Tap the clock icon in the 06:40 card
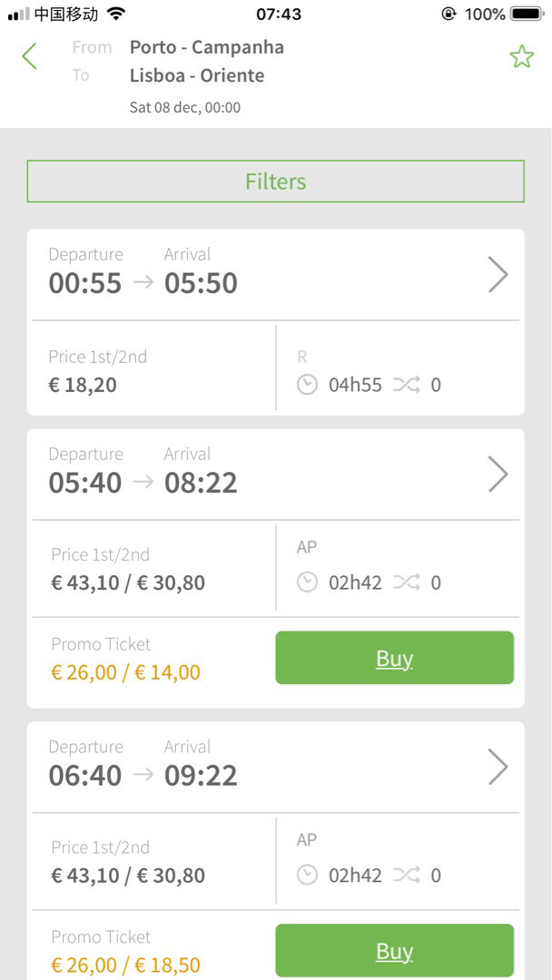Image resolution: width=552 pixels, height=980 pixels. click(x=308, y=876)
